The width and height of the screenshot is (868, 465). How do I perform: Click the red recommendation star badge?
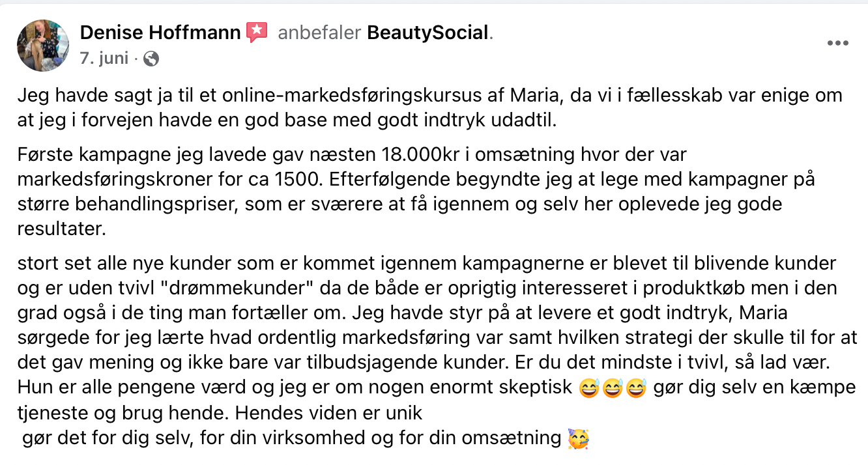pyautogui.click(x=257, y=32)
